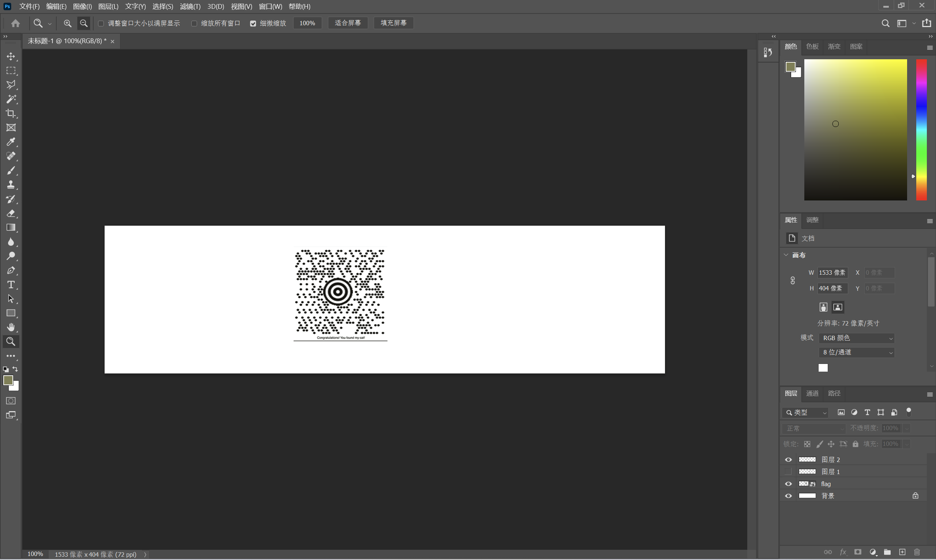Select the Eraser tool
Viewport: 936px width, 560px height.
11,213
